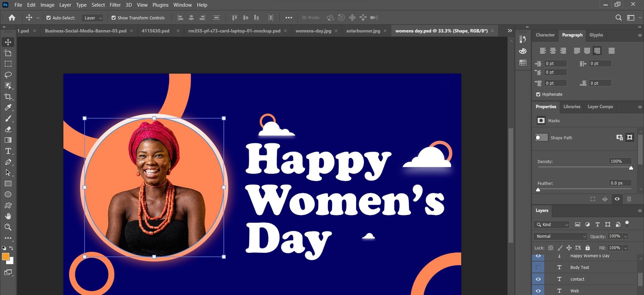Open the Search icon in the options bar
Viewport: 644px width, 295px height.
619,18
